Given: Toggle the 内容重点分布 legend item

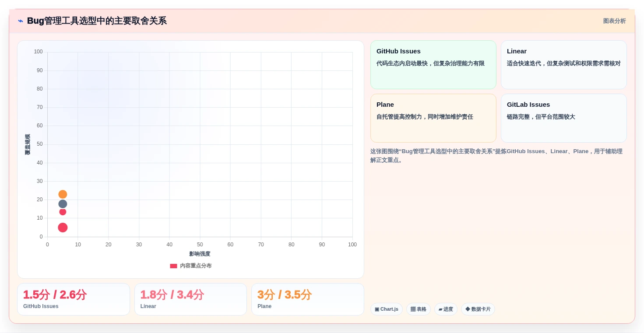Looking at the screenshot, I should (x=190, y=266).
